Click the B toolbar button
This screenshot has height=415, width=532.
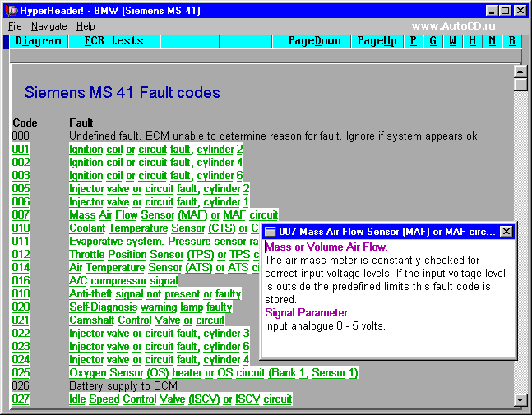click(512, 41)
